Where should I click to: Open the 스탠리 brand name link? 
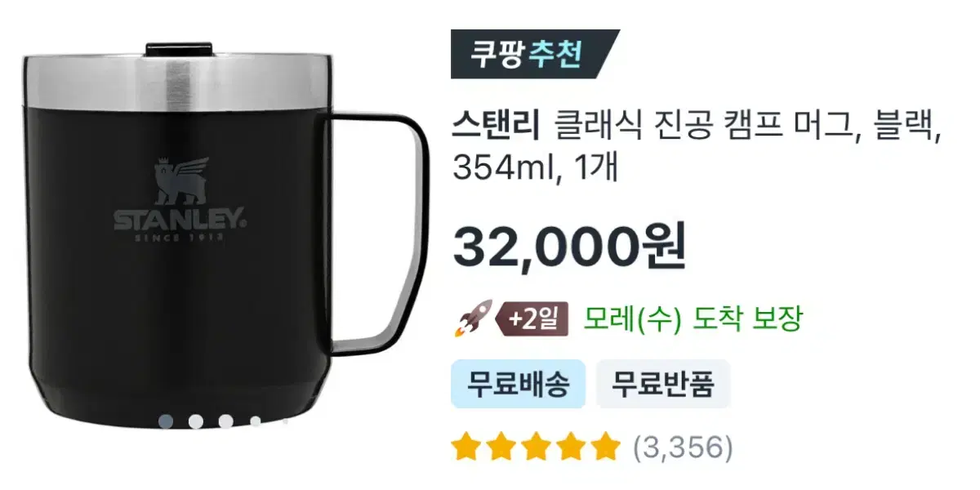tap(495, 127)
